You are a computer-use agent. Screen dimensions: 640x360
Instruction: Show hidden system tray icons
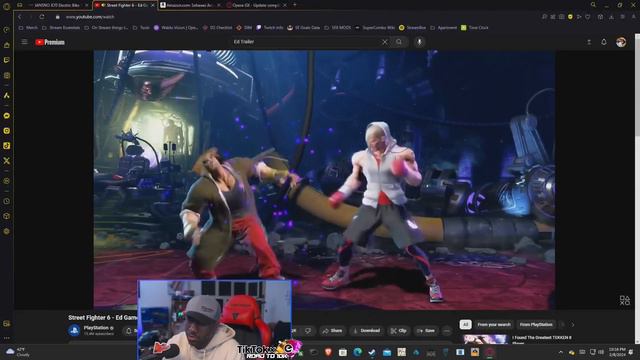click(560, 352)
